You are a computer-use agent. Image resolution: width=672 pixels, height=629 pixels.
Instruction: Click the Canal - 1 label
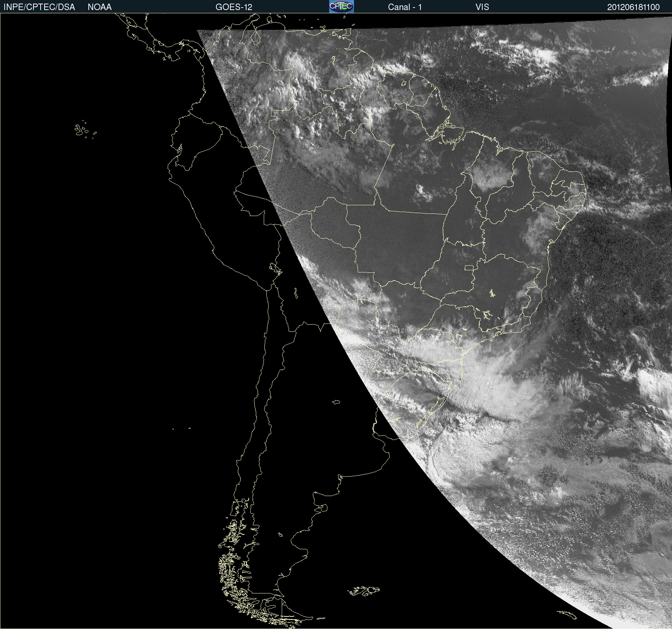(x=405, y=7)
